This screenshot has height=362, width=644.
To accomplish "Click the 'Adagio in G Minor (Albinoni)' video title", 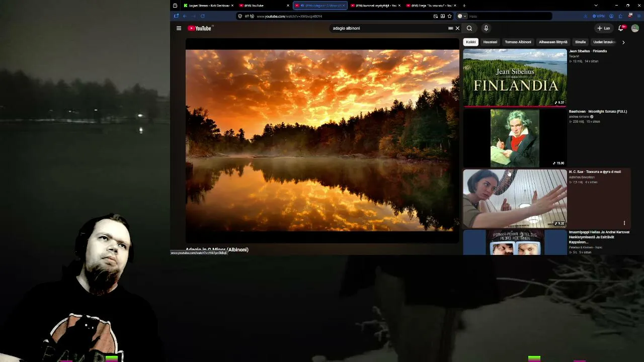I will [x=217, y=249].
